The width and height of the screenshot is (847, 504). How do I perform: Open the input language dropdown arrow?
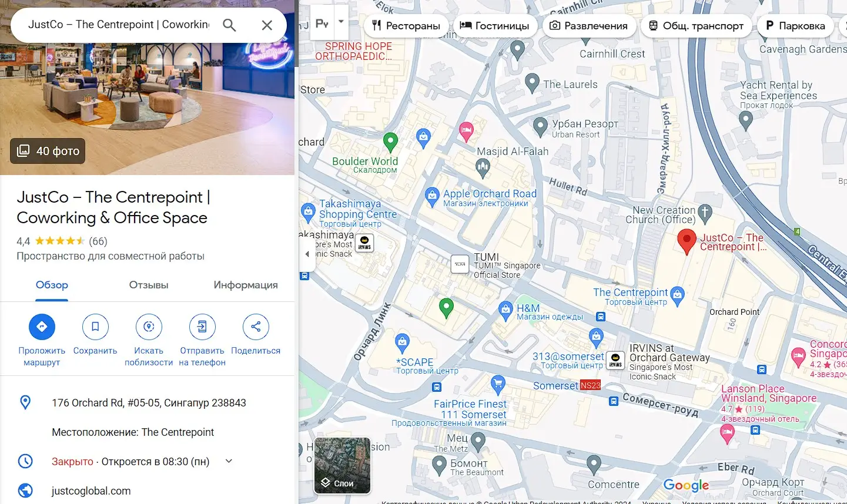pos(341,21)
